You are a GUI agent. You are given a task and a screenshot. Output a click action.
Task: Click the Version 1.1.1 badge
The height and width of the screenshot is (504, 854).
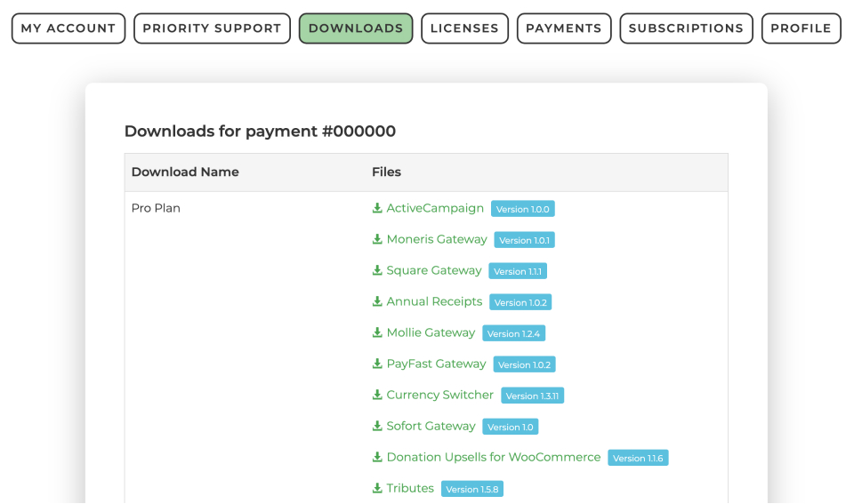pyautogui.click(x=518, y=271)
